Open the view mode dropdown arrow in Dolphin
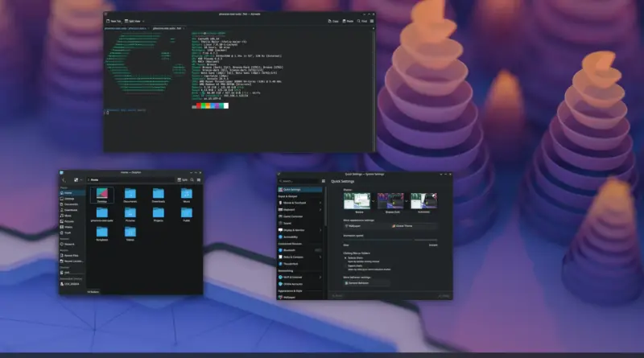Viewport: 644px width, 358px height. tap(81, 180)
